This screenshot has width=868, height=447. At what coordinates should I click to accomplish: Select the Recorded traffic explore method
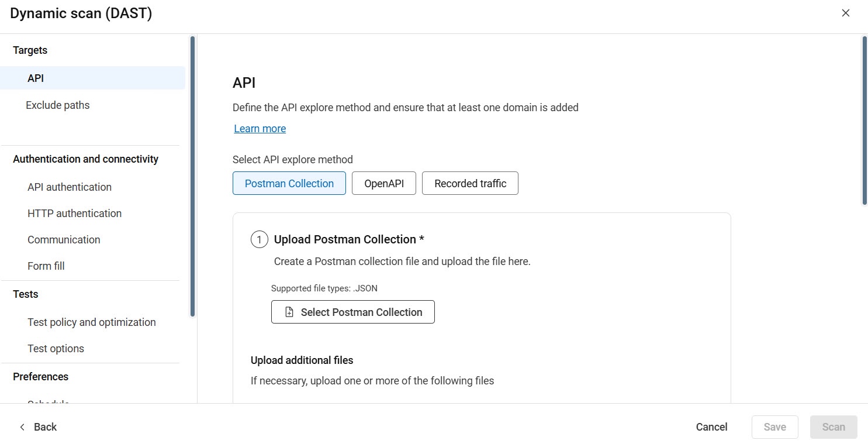[x=470, y=183]
